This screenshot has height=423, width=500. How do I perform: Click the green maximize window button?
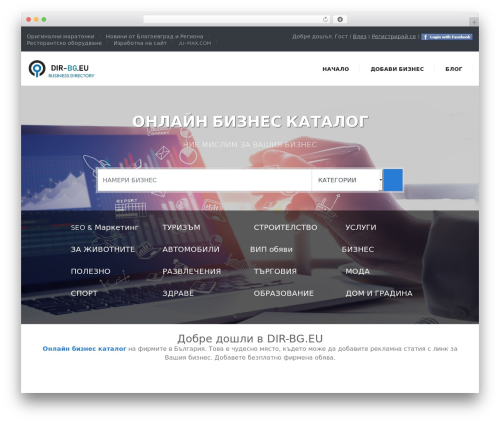point(44,20)
